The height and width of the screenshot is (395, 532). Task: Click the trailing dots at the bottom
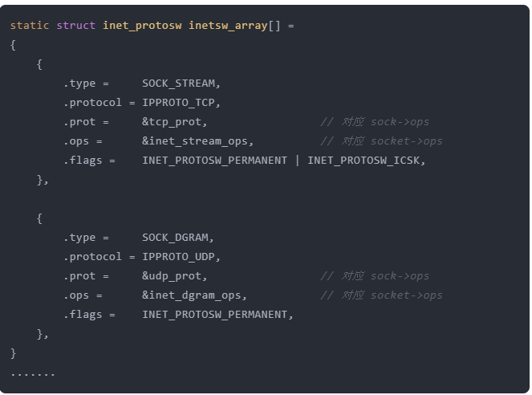(33, 373)
